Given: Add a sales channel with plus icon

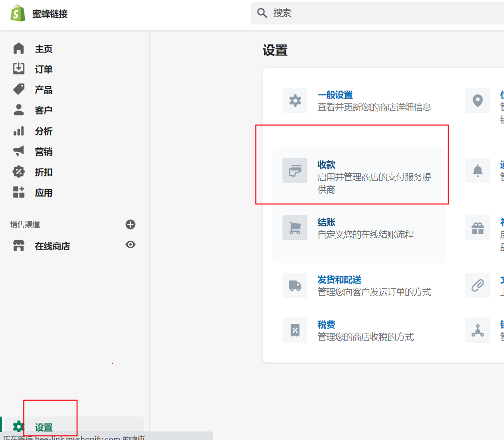Looking at the screenshot, I should (130, 225).
